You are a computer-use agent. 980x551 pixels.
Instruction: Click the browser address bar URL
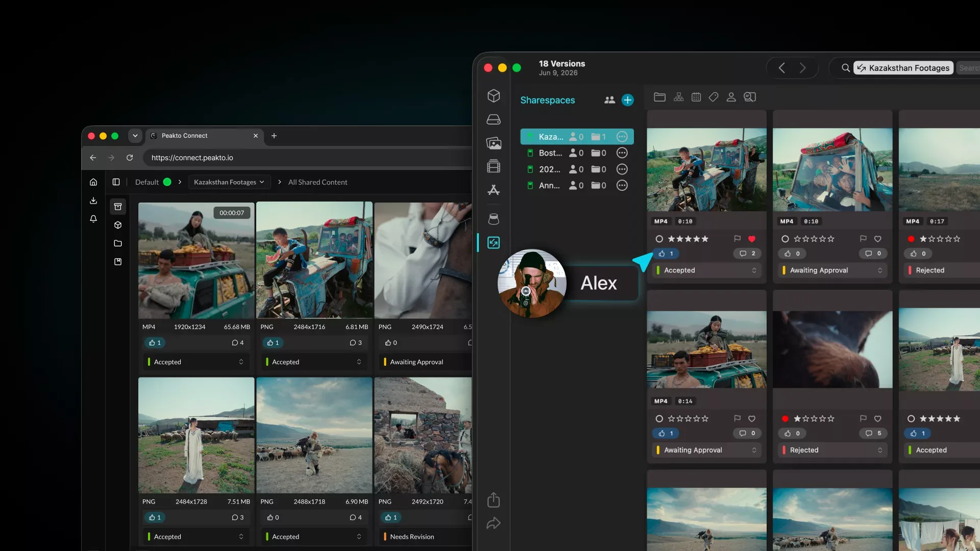[x=192, y=158]
